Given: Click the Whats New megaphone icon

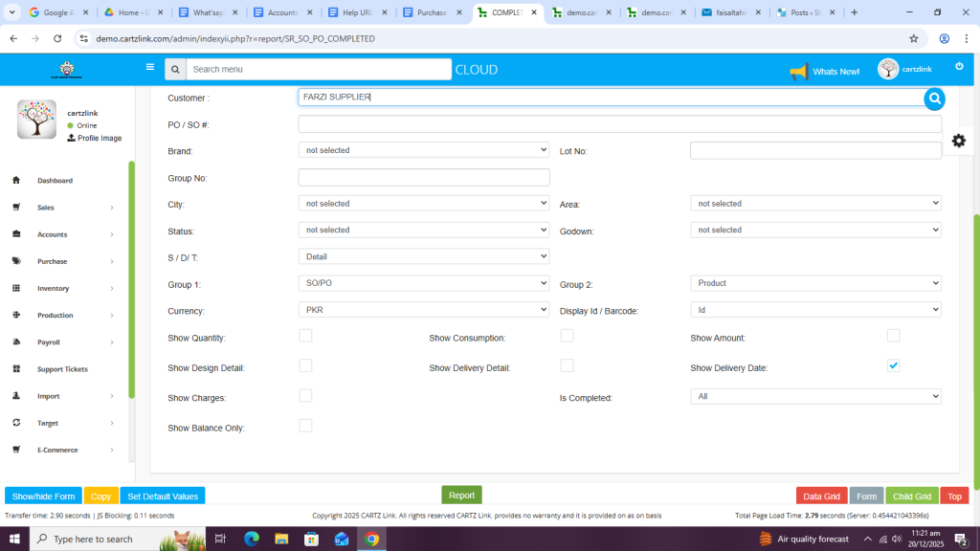Looking at the screenshot, I should point(798,71).
